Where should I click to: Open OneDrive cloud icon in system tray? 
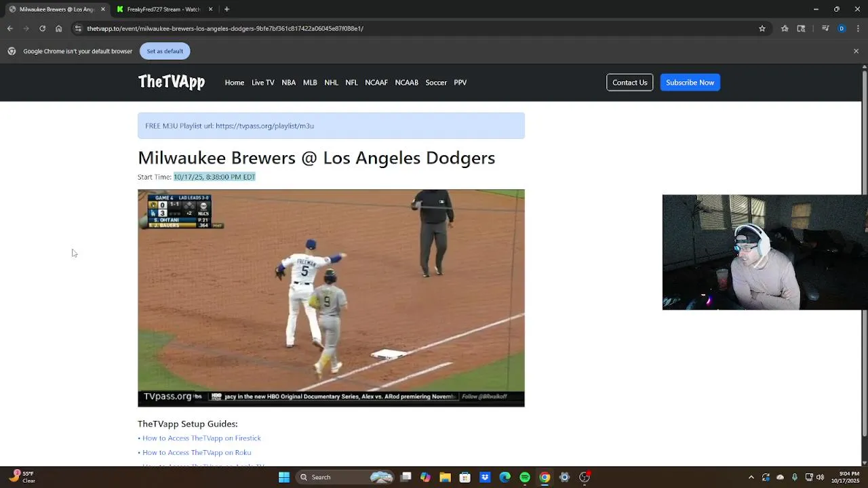pos(780,477)
